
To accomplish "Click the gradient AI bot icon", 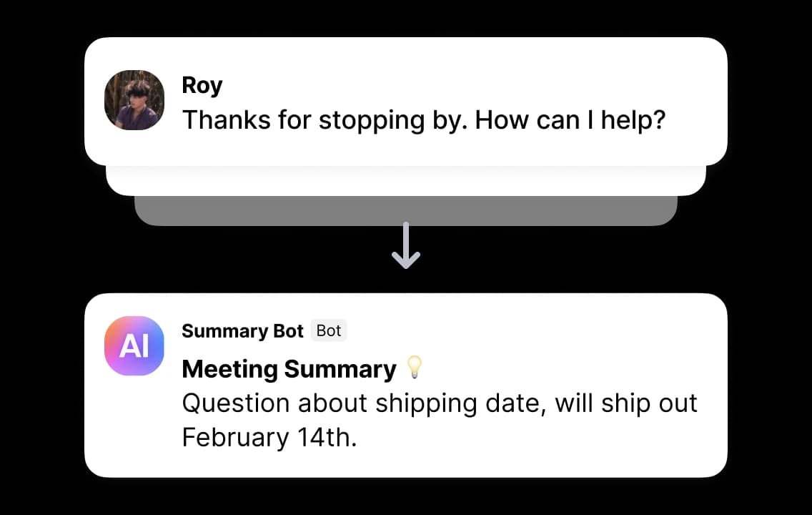I will point(134,345).
